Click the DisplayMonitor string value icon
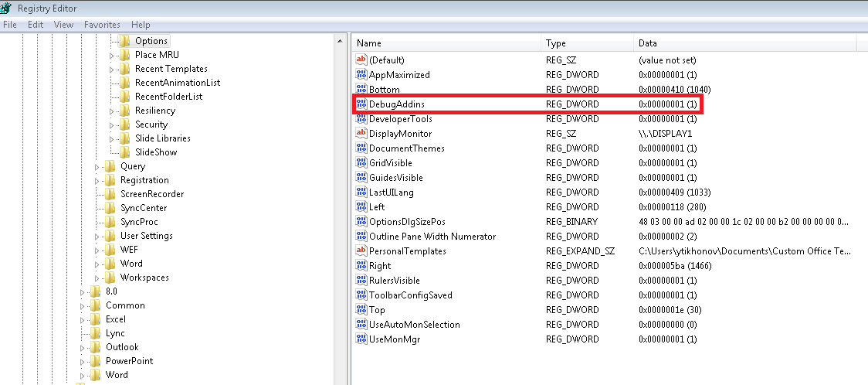This screenshot has width=868, height=385. (x=361, y=134)
